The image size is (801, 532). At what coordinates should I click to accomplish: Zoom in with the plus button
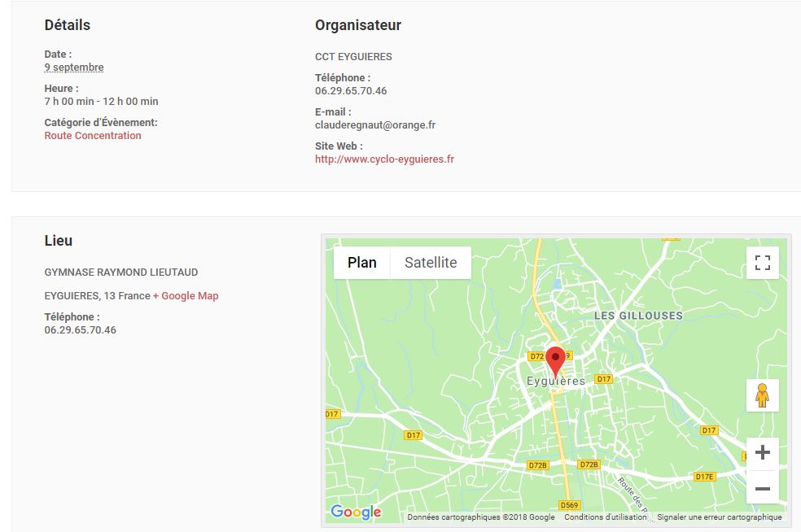762,453
